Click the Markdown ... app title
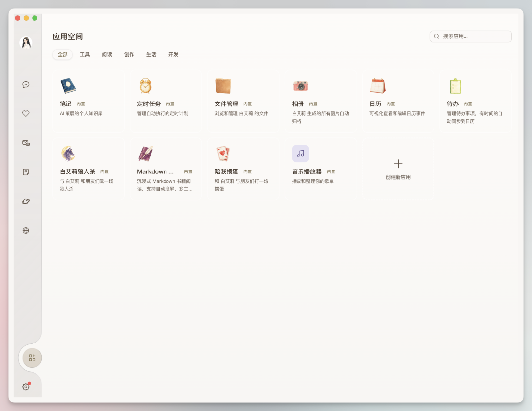The height and width of the screenshot is (411, 532). (155, 171)
